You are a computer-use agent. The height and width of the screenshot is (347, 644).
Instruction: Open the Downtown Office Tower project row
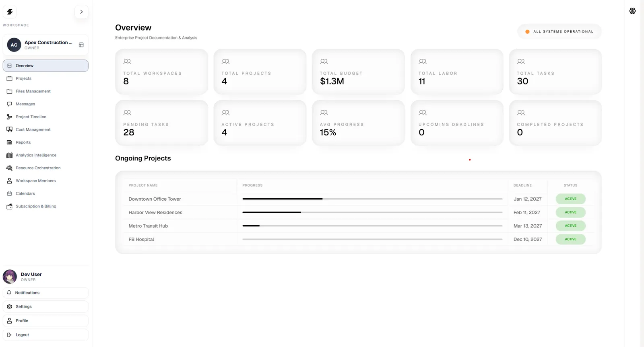[358, 199]
